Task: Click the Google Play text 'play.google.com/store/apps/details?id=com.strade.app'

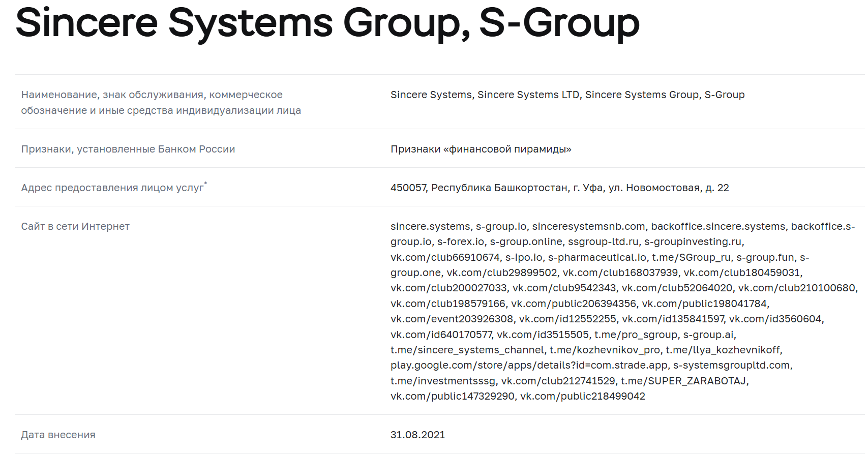Action: coord(529,365)
